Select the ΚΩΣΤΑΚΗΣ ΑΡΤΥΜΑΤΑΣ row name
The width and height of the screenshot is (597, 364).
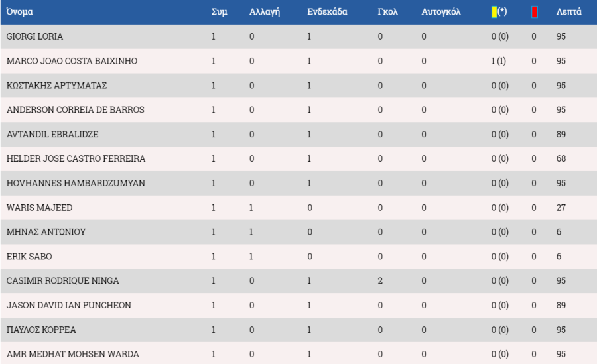tap(57, 86)
